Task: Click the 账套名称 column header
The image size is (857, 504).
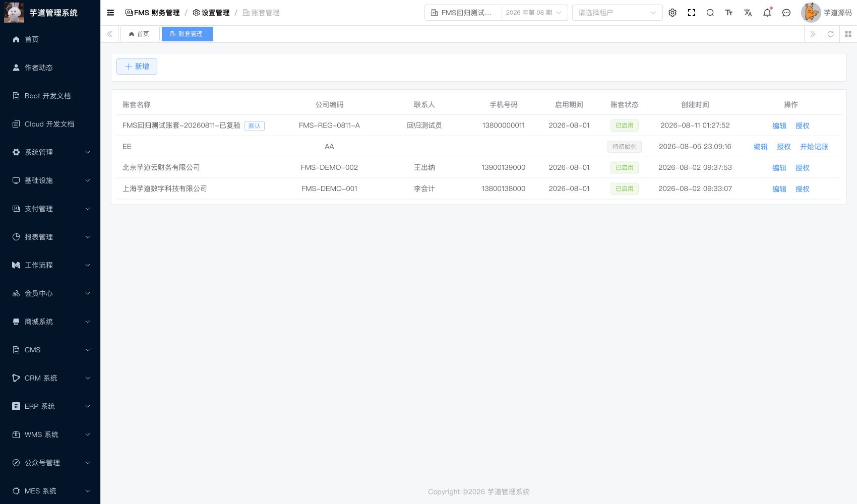Action: pyautogui.click(x=137, y=104)
